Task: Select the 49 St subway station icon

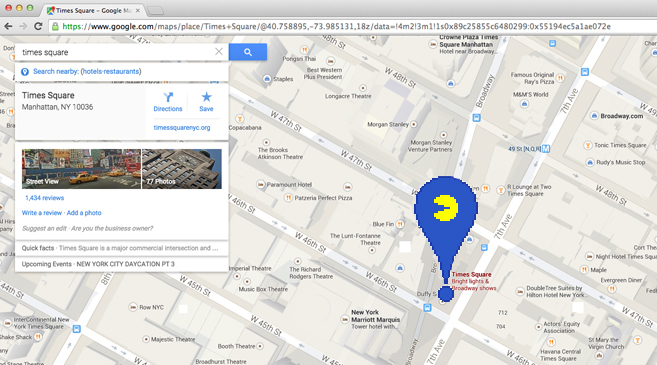Action: click(546, 149)
